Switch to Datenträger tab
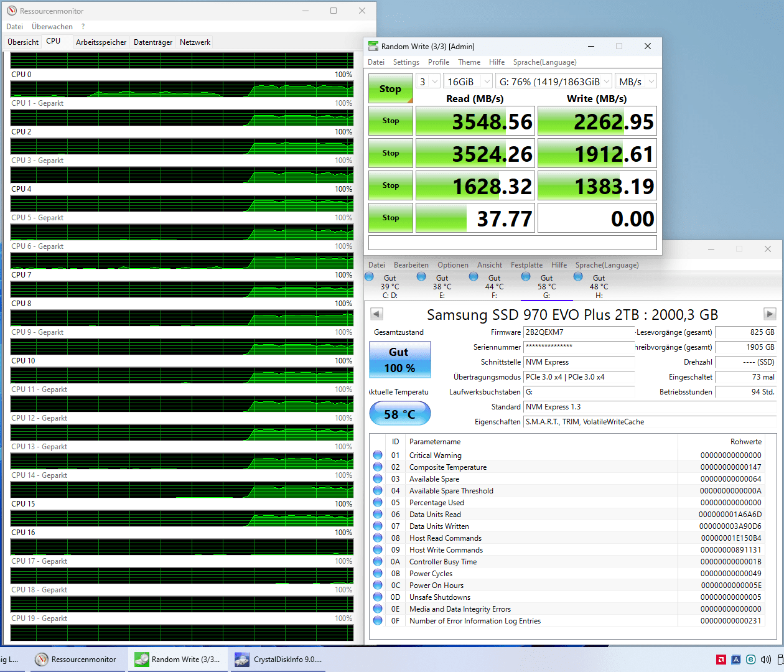Screen dimensions: 784x672 coord(153,42)
